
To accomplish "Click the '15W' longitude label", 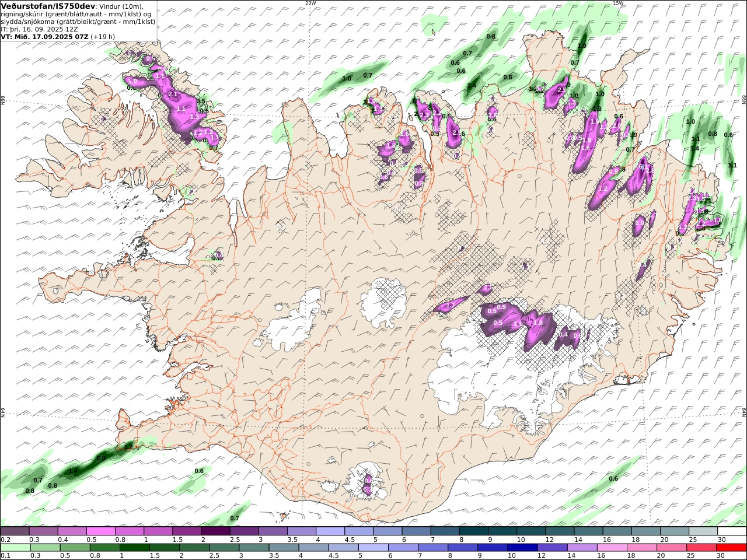I will (x=618, y=3).
